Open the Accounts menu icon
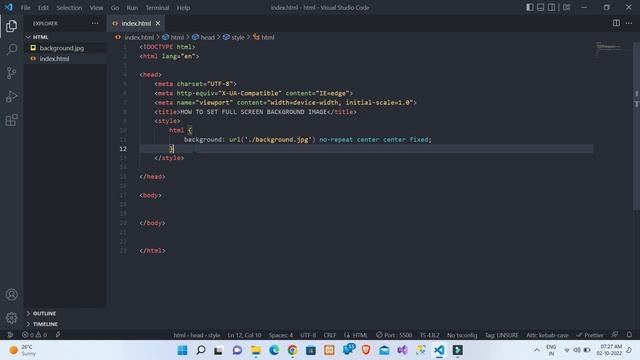The height and width of the screenshot is (360, 640). click(x=11, y=294)
